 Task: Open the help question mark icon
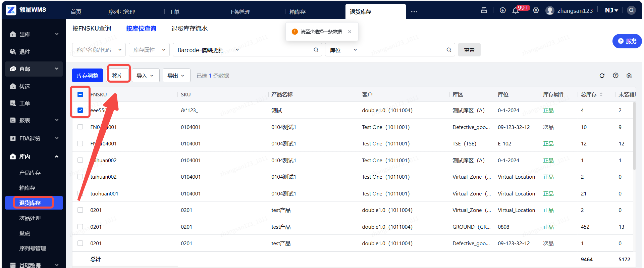(615, 76)
